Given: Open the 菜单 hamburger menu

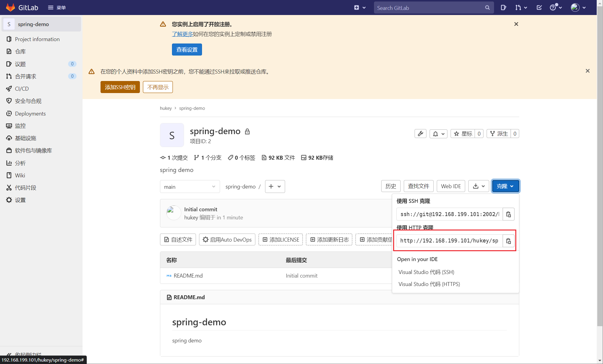Looking at the screenshot, I should pyautogui.click(x=57, y=8).
